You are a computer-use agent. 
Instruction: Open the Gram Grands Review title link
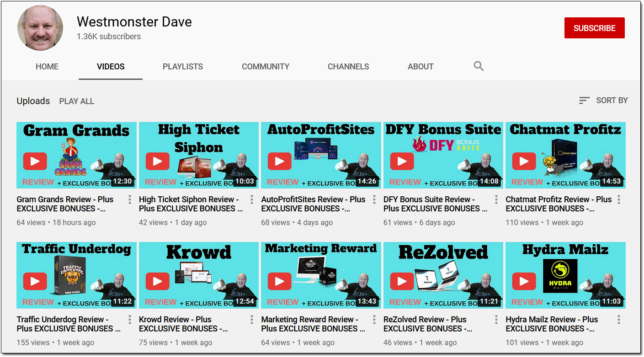coord(65,204)
